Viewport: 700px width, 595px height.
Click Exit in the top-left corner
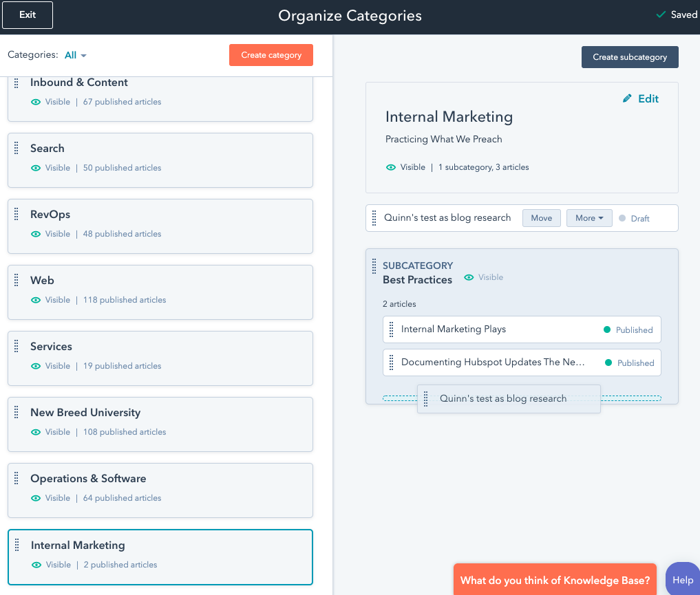pos(27,14)
